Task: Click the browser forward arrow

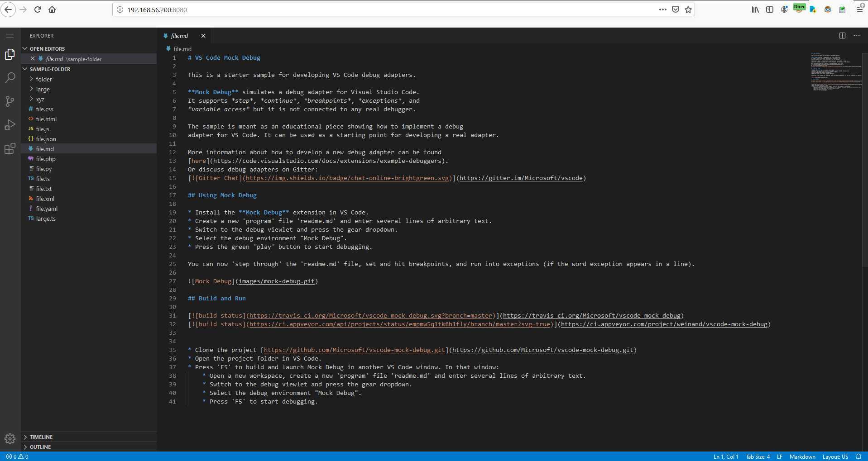Action: point(23,10)
